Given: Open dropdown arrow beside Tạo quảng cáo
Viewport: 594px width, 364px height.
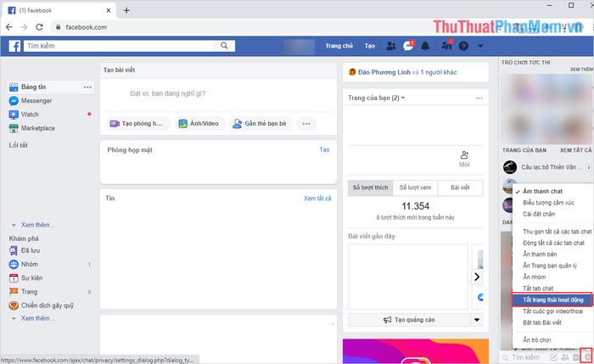Looking at the screenshot, I should 477,320.
